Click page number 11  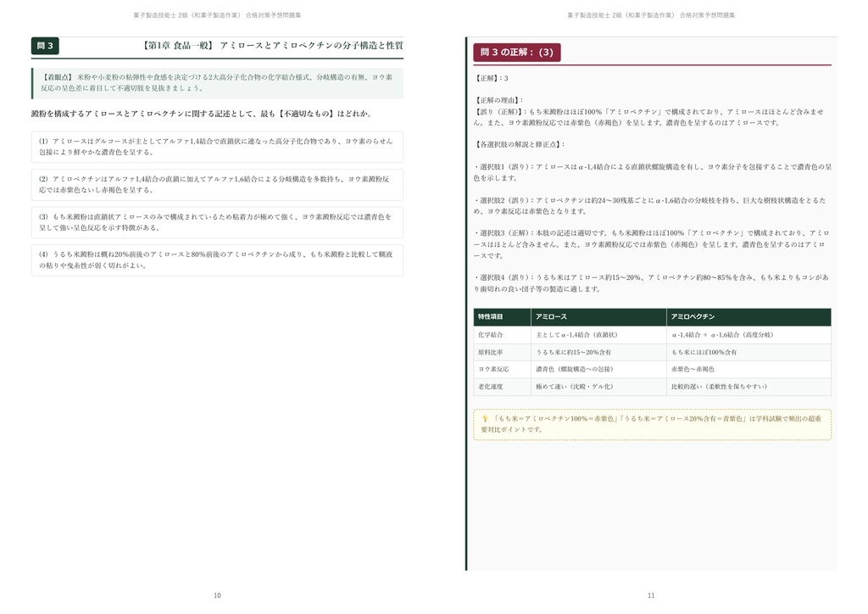point(651,595)
